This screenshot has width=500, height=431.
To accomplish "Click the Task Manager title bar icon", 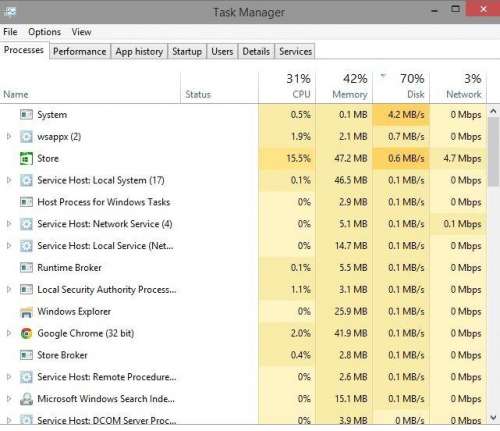I will click(9, 12).
